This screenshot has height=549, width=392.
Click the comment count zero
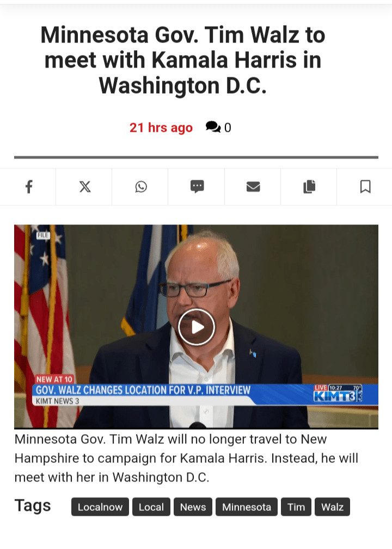point(228,127)
